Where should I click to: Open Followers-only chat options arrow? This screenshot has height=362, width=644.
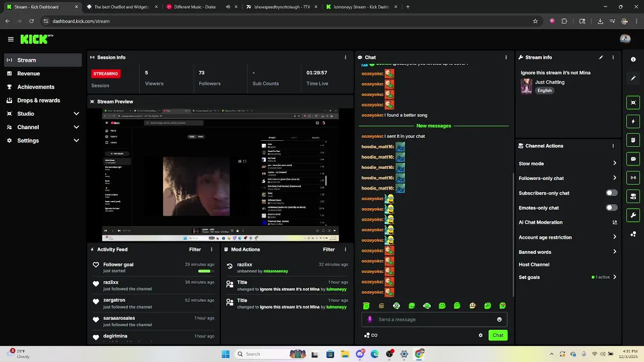(614, 178)
